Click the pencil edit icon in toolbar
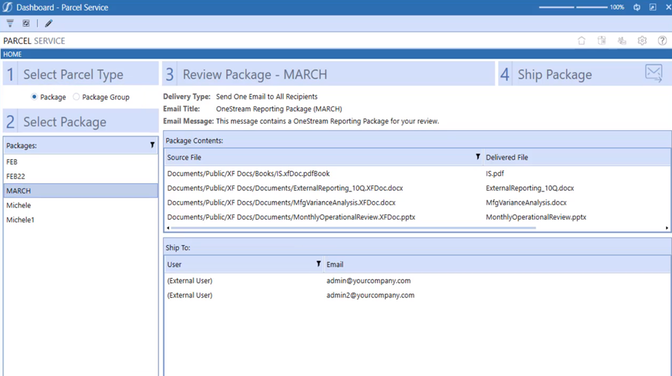This screenshot has width=672, height=376. coord(48,24)
